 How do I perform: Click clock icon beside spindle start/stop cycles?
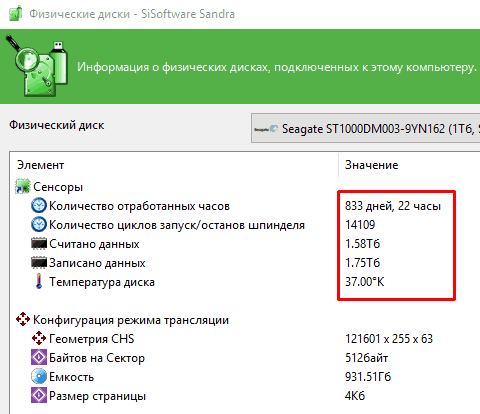point(39,225)
